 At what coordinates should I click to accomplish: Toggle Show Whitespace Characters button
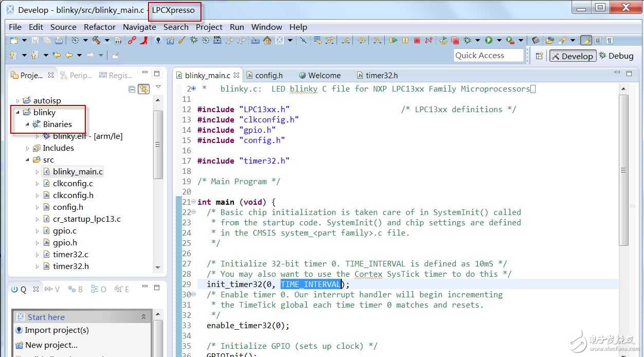click(x=609, y=40)
